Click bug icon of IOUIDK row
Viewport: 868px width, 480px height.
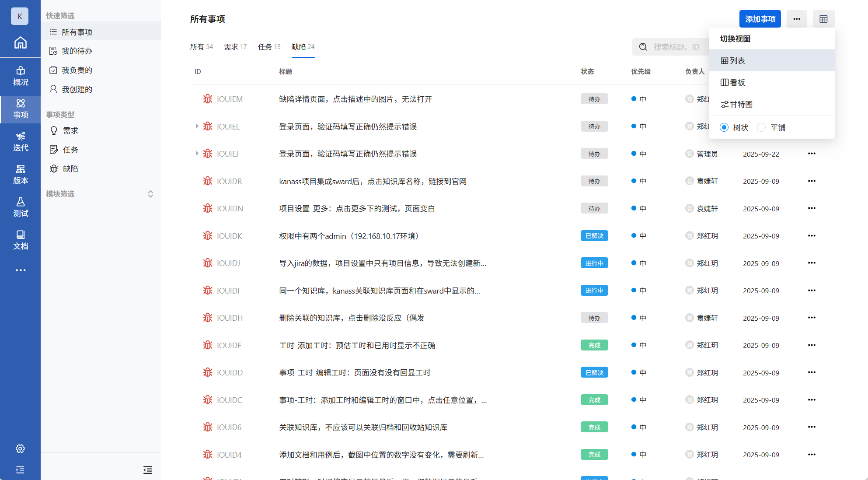[208, 236]
